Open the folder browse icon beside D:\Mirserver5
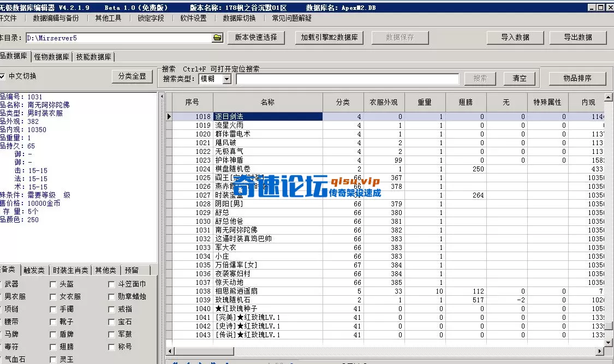 tap(217, 38)
